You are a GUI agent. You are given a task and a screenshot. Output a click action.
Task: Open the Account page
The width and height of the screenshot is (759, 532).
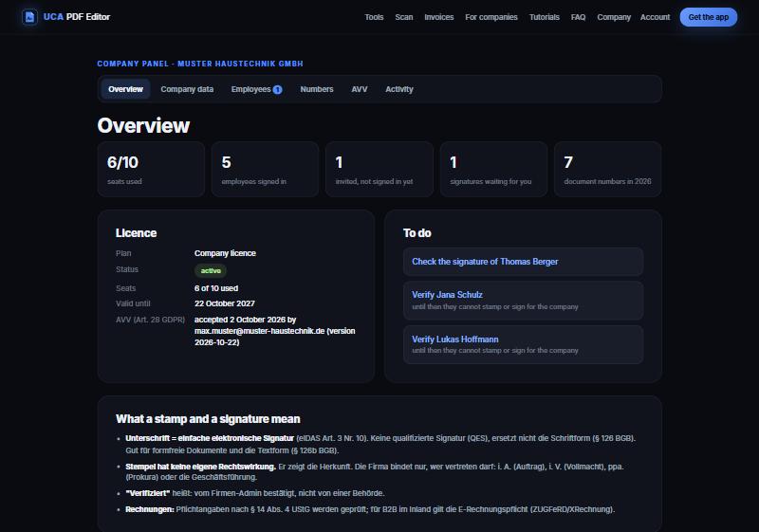pyautogui.click(x=655, y=17)
